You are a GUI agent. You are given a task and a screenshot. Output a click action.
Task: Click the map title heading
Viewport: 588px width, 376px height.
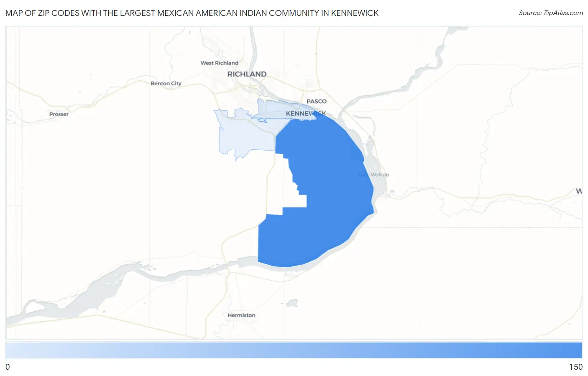coord(192,13)
